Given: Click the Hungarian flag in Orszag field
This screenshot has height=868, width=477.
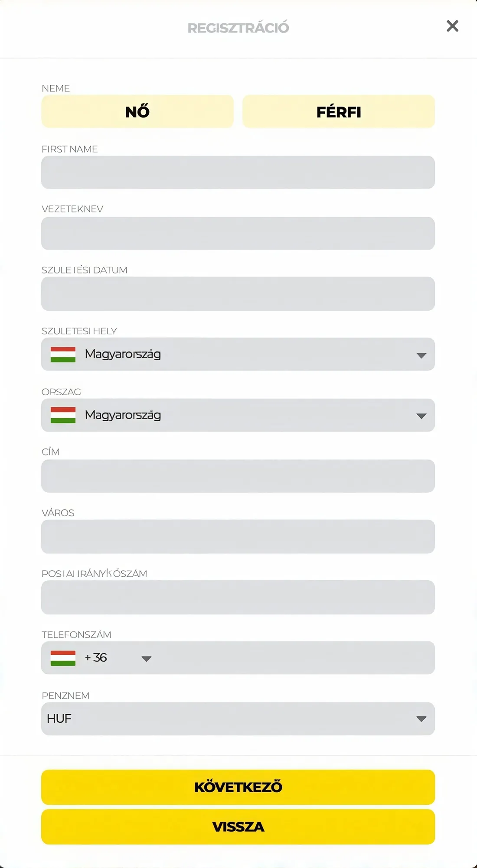Looking at the screenshot, I should (x=63, y=415).
